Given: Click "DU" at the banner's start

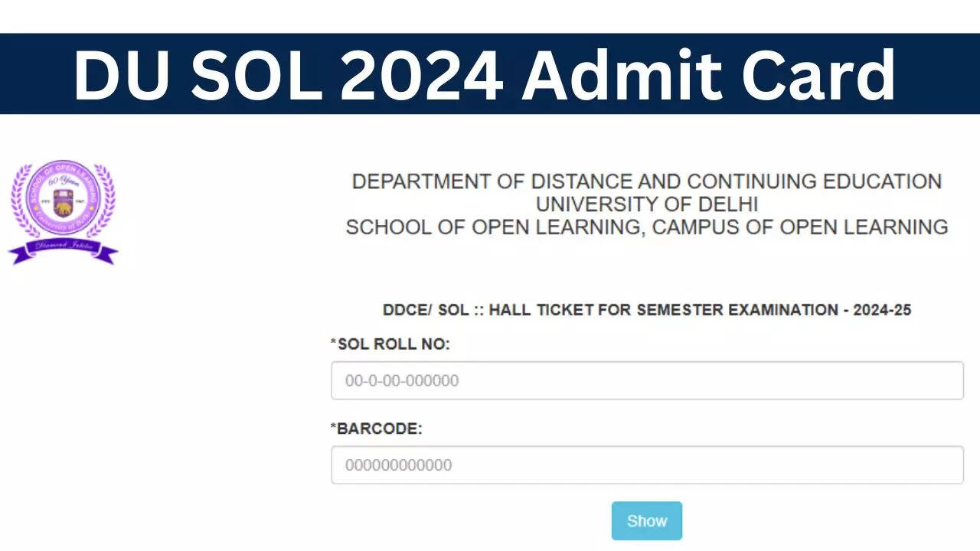Looking at the screenshot, I should click(124, 74).
